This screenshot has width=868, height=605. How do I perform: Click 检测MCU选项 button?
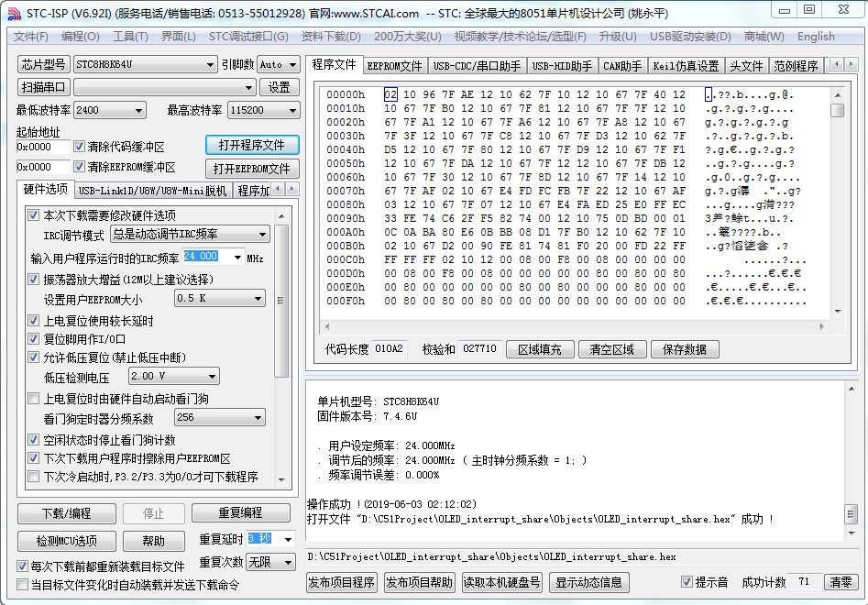[66, 541]
